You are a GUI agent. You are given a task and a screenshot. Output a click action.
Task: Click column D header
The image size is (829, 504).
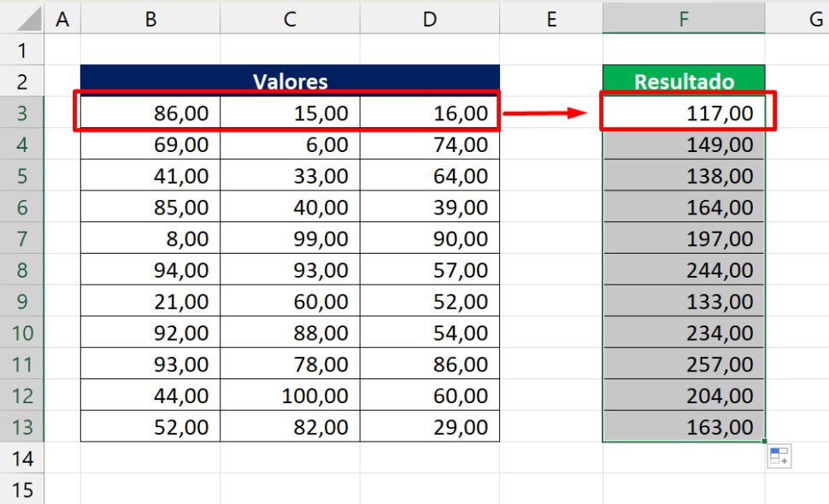pos(429,19)
